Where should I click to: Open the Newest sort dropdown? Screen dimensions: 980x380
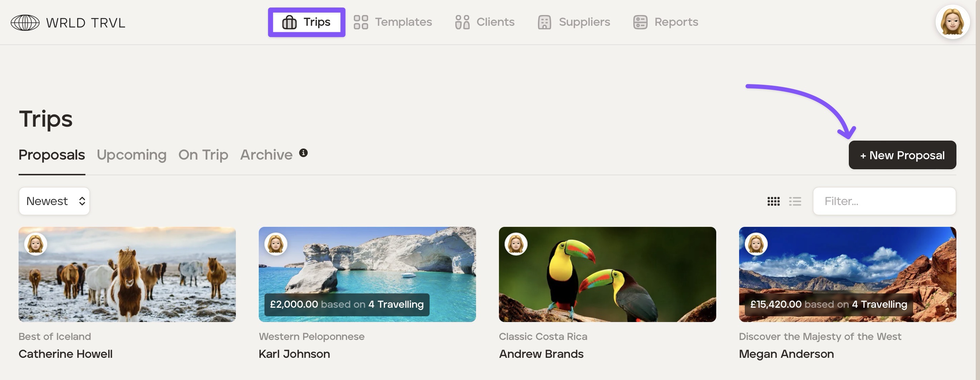coord(54,201)
